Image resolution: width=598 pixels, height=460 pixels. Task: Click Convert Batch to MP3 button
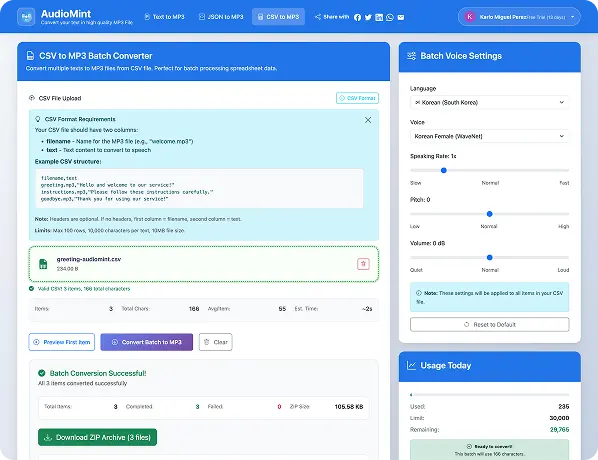click(146, 342)
